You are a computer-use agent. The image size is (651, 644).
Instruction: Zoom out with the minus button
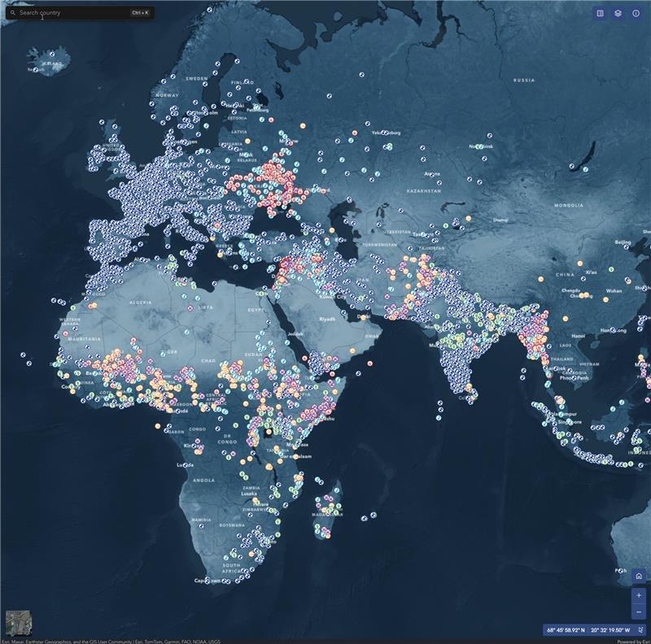coord(639,611)
